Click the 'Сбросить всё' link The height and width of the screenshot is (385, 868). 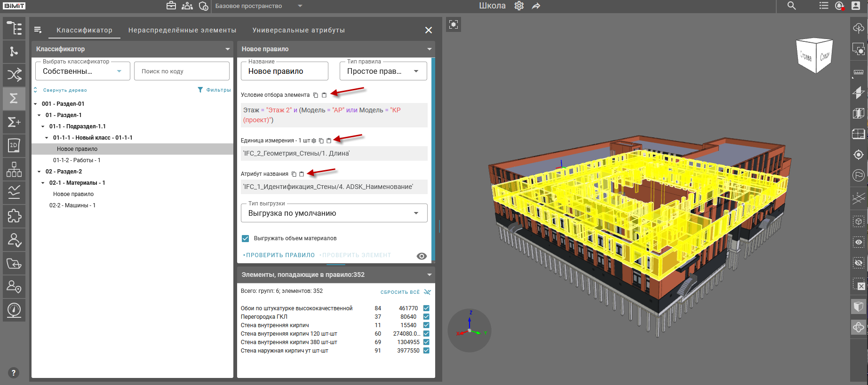pyautogui.click(x=400, y=292)
